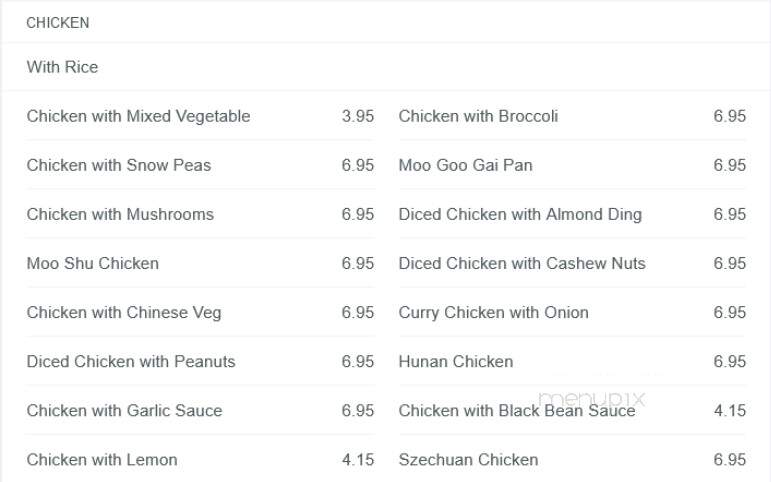Choose Chicken with Broccoli entry

478,116
